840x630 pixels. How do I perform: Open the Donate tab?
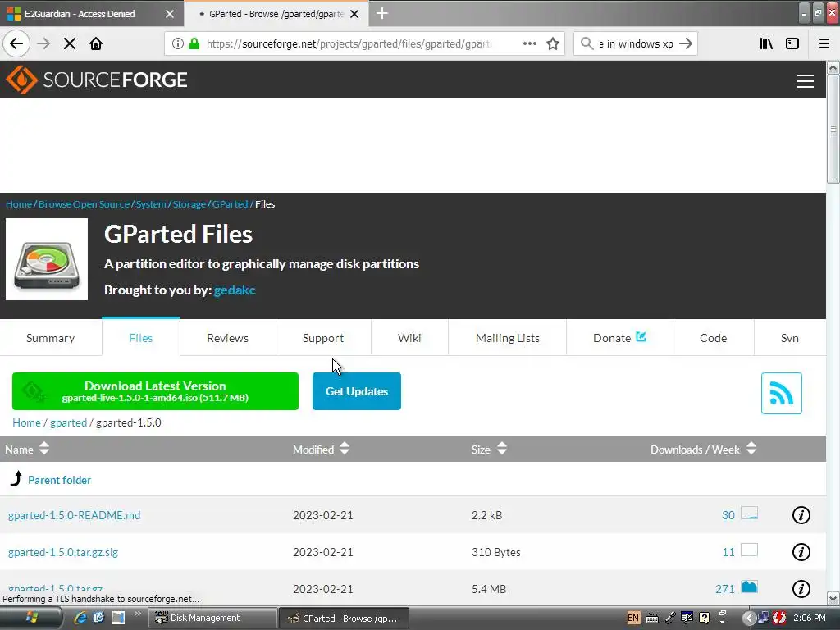pyautogui.click(x=619, y=338)
